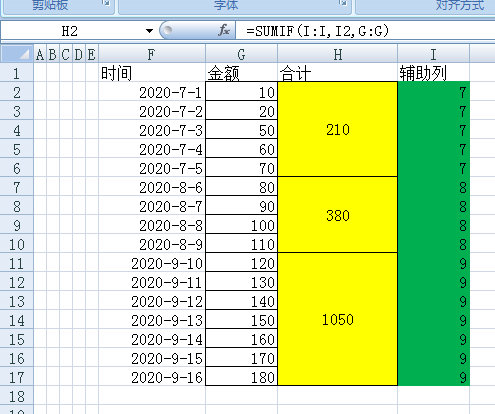Viewport: 495px width, 414px height.
Task: Select column G header
Action: (x=241, y=54)
